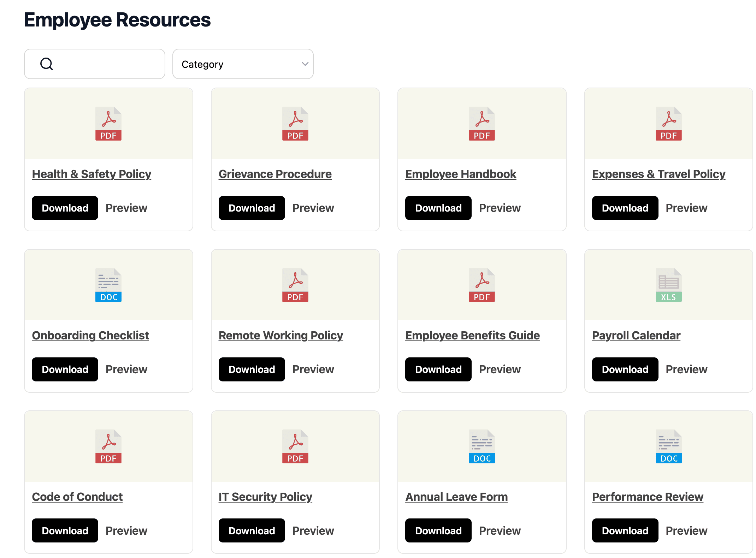Viewport: 756px width, 558px height.
Task: Open the Annual Leave Form link
Action: (456, 497)
